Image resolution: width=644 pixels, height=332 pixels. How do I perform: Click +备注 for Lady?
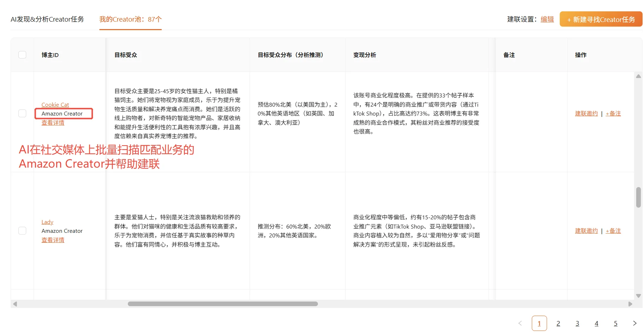tap(613, 230)
